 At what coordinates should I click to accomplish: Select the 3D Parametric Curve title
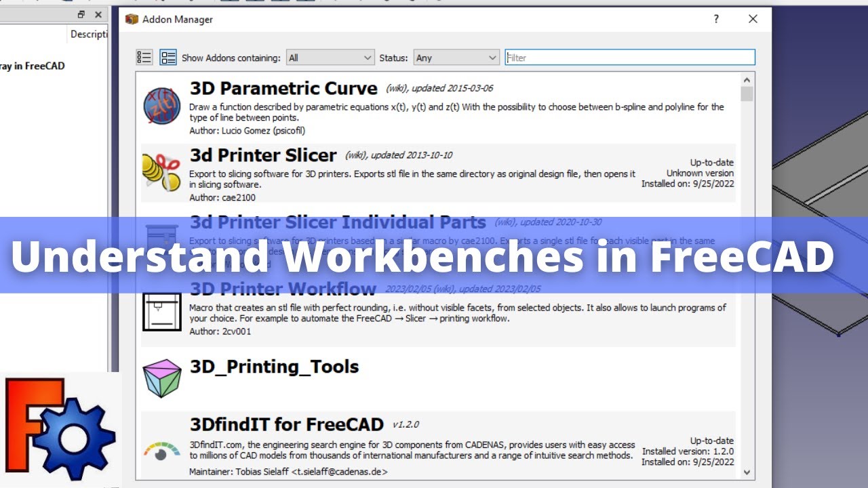(x=283, y=89)
